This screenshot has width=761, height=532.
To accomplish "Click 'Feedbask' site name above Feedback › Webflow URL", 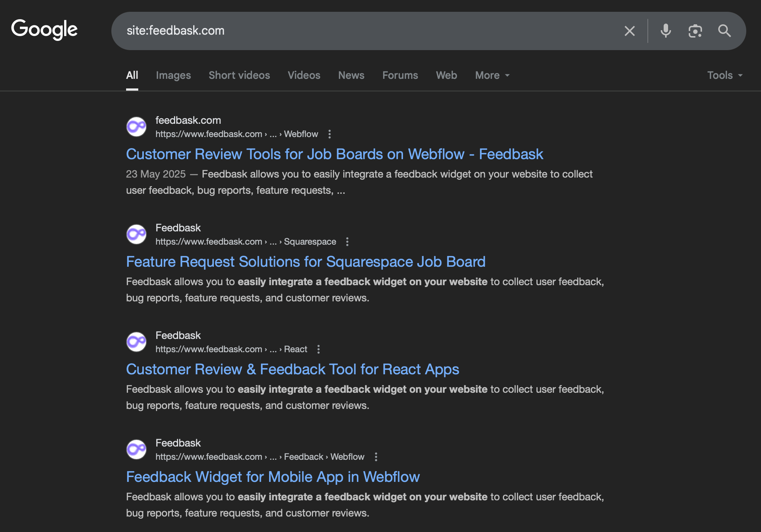I will pos(178,443).
